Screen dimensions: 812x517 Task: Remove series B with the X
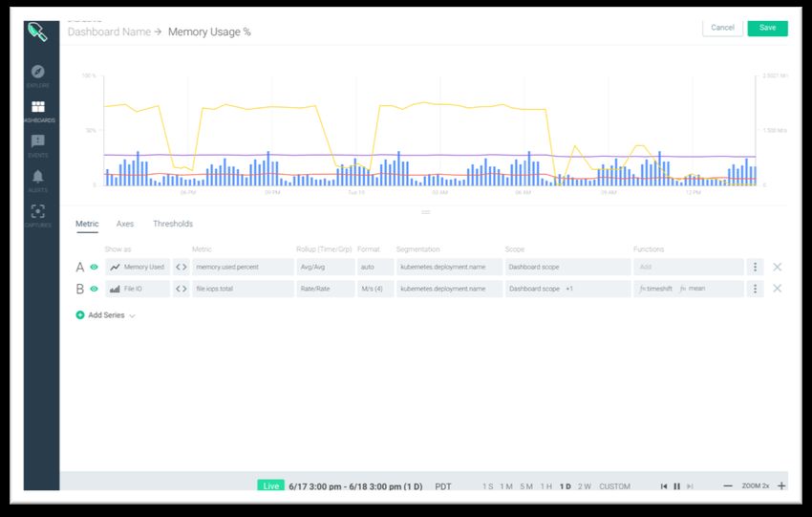pyautogui.click(x=778, y=288)
